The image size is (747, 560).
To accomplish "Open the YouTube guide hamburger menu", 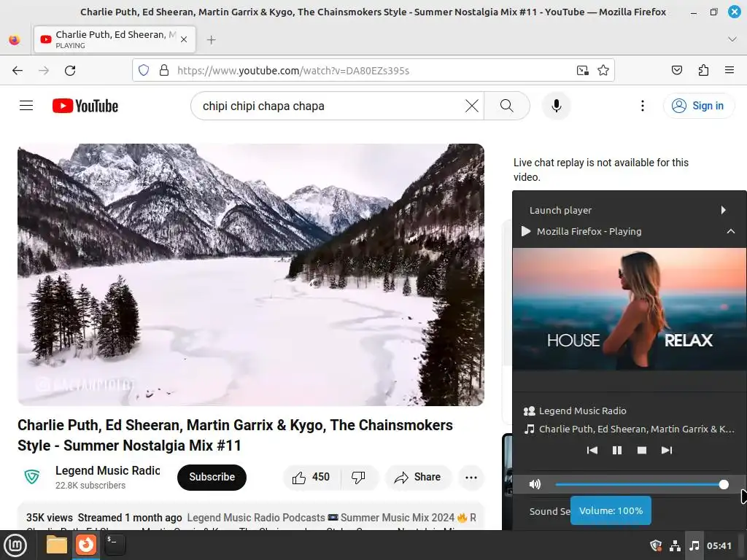I will [26, 106].
